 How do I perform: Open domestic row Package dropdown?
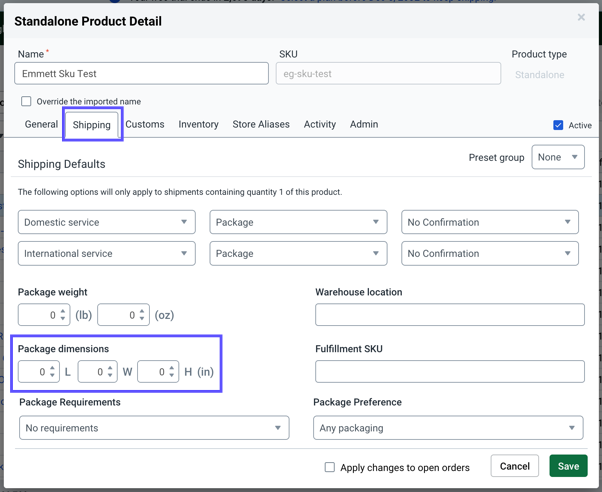[298, 222]
